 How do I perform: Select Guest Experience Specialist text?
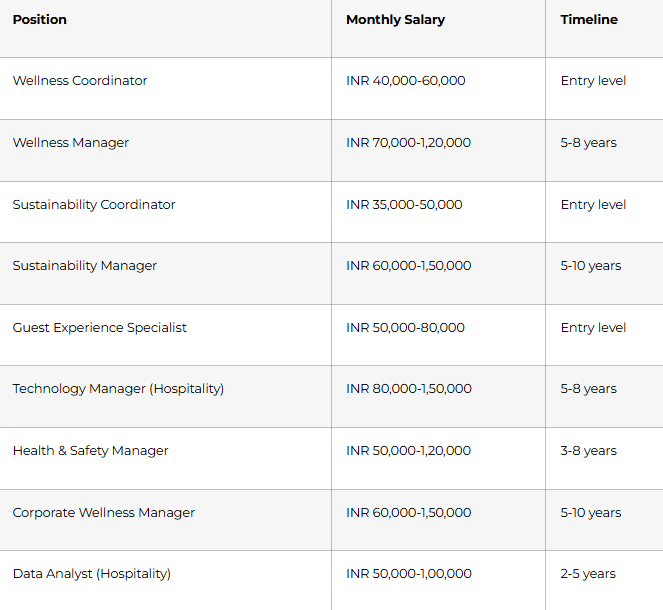100,328
